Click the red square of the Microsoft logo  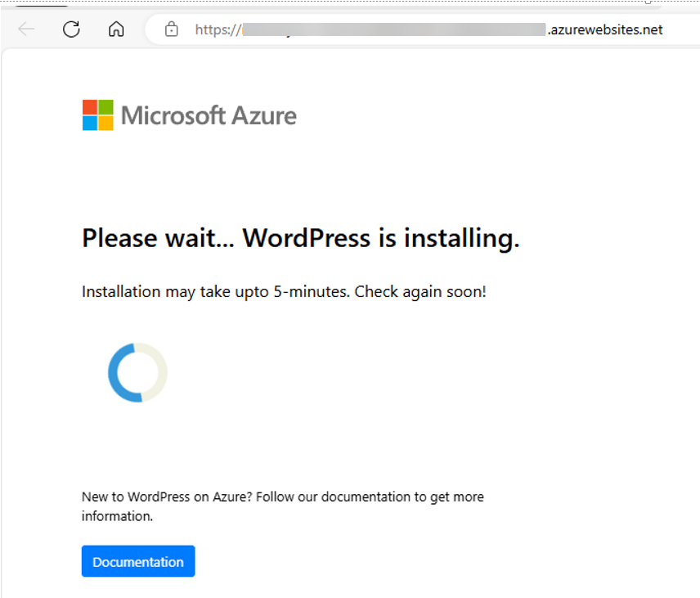coord(90,107)
